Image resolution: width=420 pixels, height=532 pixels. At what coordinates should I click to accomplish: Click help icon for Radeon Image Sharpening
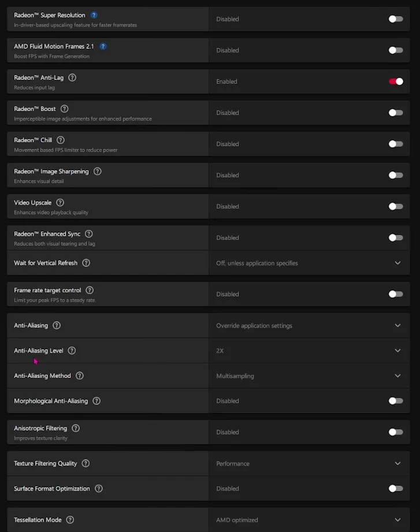(97, 171)
